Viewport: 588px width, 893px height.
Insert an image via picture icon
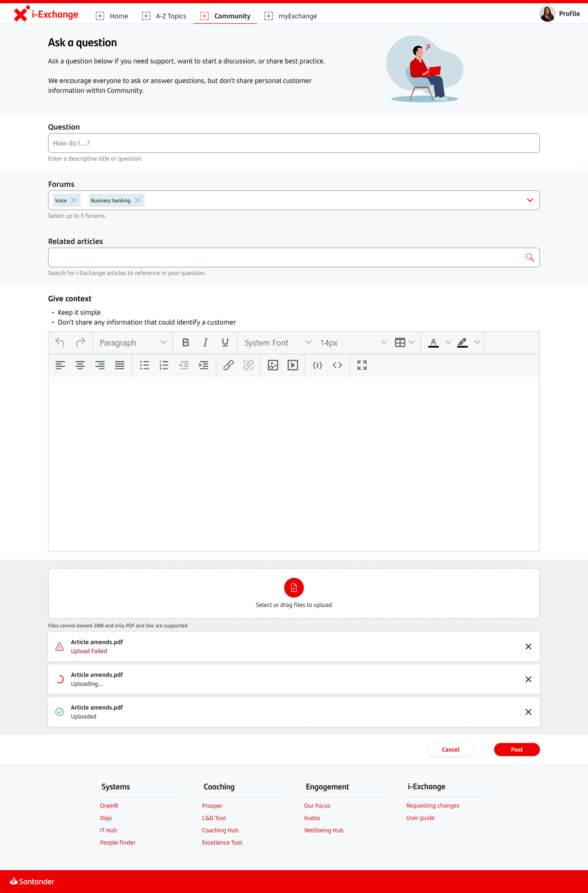click(x=273, y=365)
